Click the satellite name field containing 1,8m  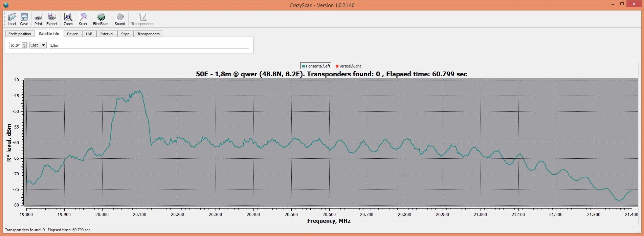click(149, 45)
